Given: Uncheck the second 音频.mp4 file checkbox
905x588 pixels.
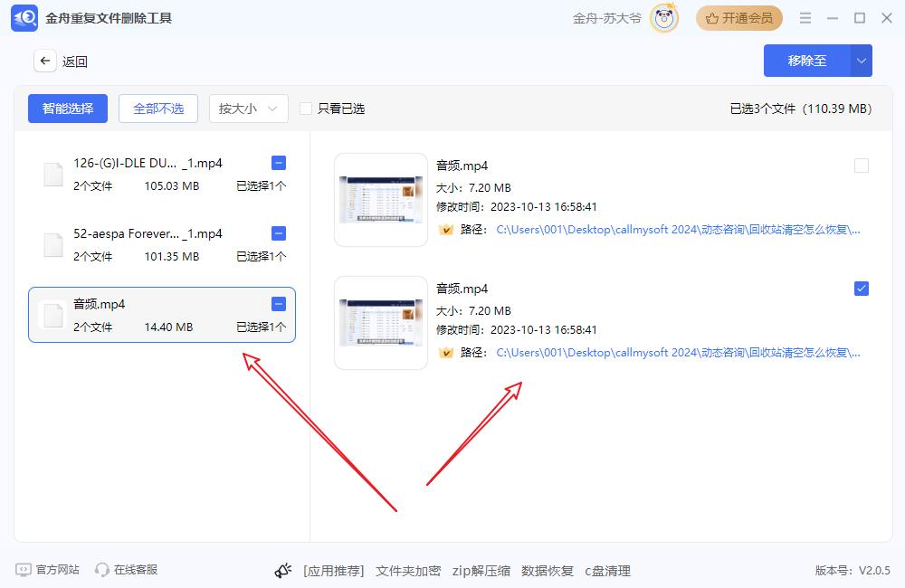Looking at the screenshot, I should [x=862, y=289].
